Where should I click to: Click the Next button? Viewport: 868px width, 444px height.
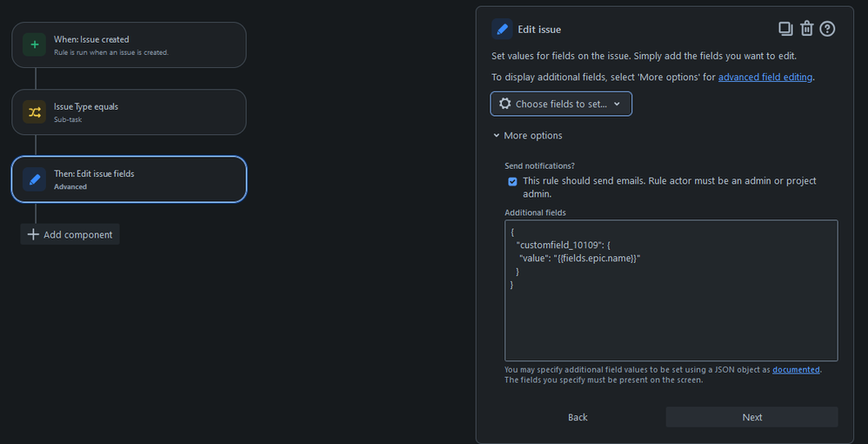751,417
